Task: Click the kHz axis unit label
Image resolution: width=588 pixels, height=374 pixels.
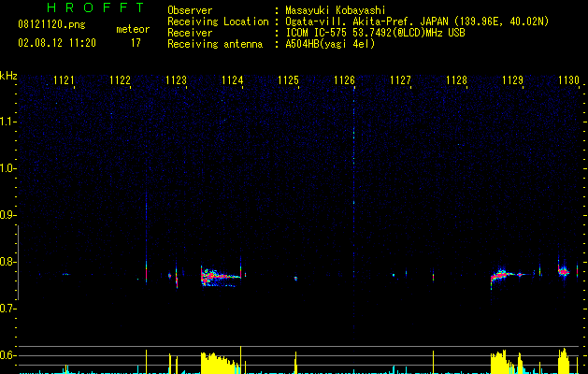Action: tap(8, 76)
